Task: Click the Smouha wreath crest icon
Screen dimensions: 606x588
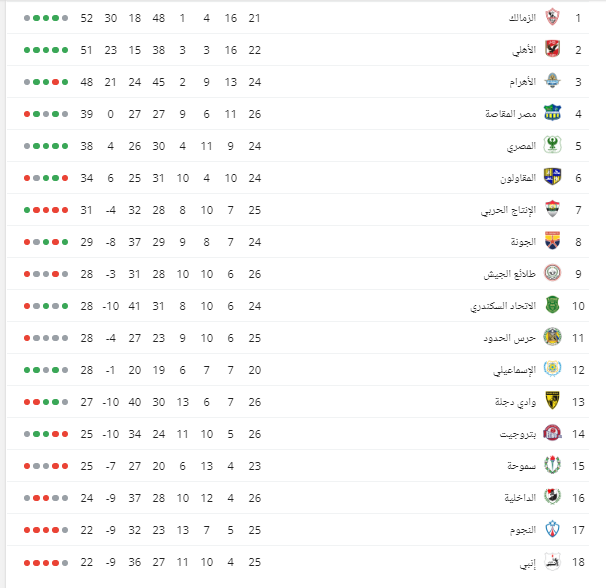Action: point(552,465)
